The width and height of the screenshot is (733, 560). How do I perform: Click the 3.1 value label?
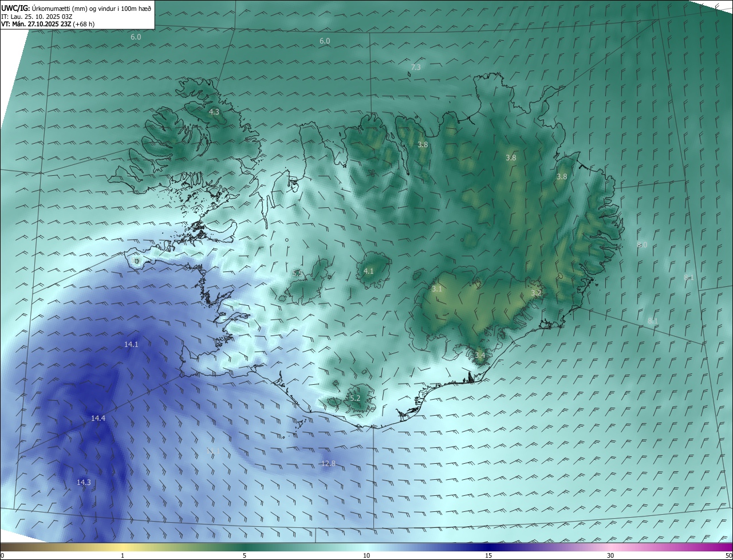437,289
